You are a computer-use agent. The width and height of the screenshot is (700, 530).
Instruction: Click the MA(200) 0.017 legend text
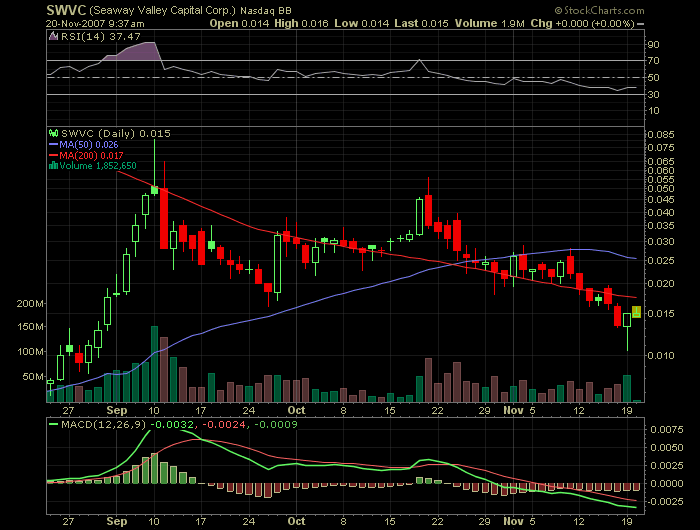91,156
